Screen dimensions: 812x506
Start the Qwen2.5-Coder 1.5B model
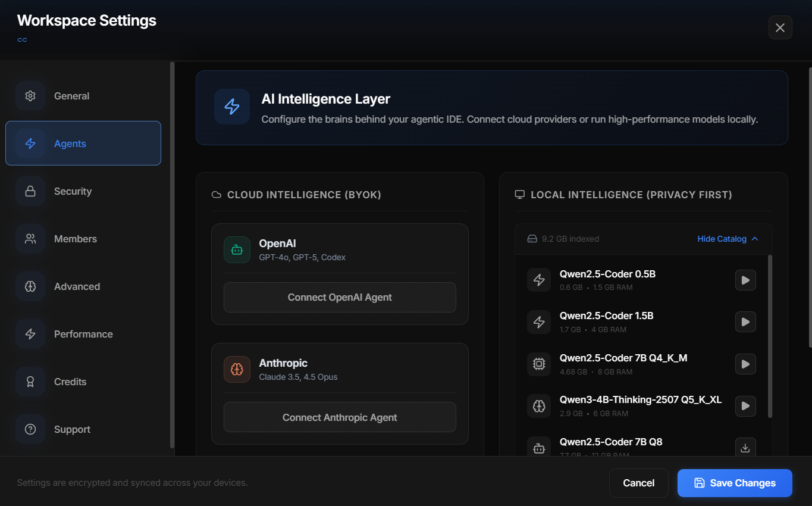click(x=745, y=322)
